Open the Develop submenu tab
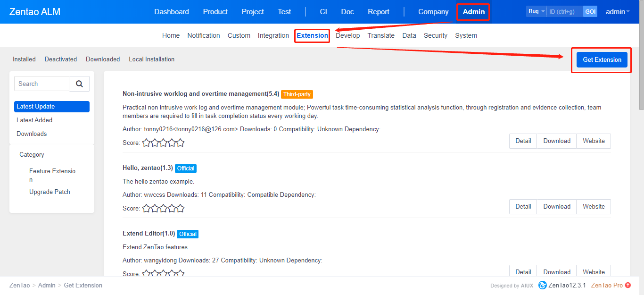The width and height of the screenshot is (644, 295). [347, 35]
